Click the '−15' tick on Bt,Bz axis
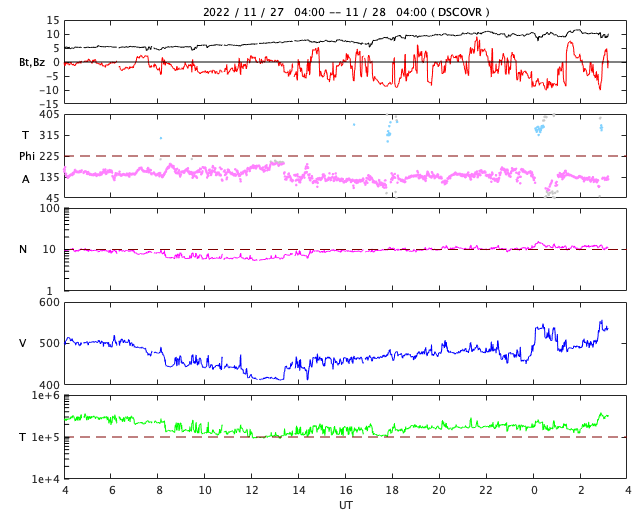The image size is (640, 512). click(x=49, y=105)
